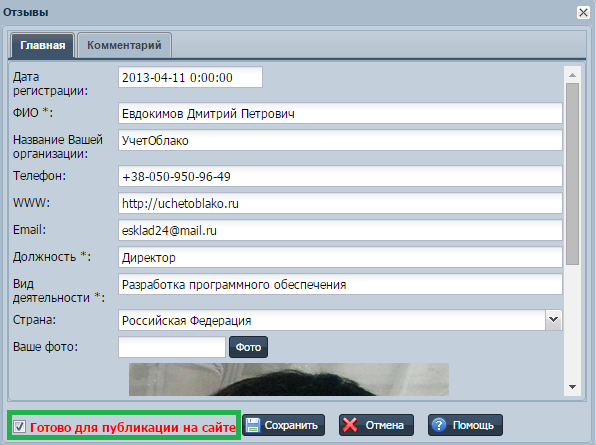The height and width of the screenshot is (445, 596).
Task: Click the Помощь button label
Action: pos(473,425)
